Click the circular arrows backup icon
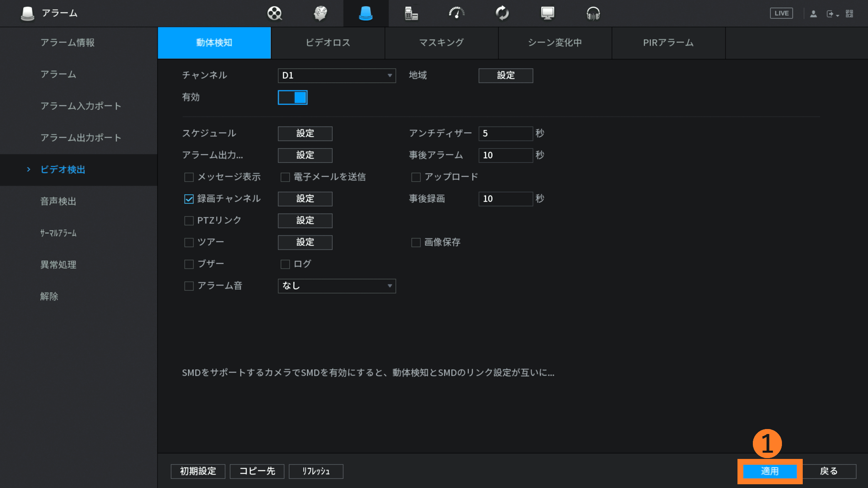The height and width of the screenshot is (488, 868). pos(502,13)
